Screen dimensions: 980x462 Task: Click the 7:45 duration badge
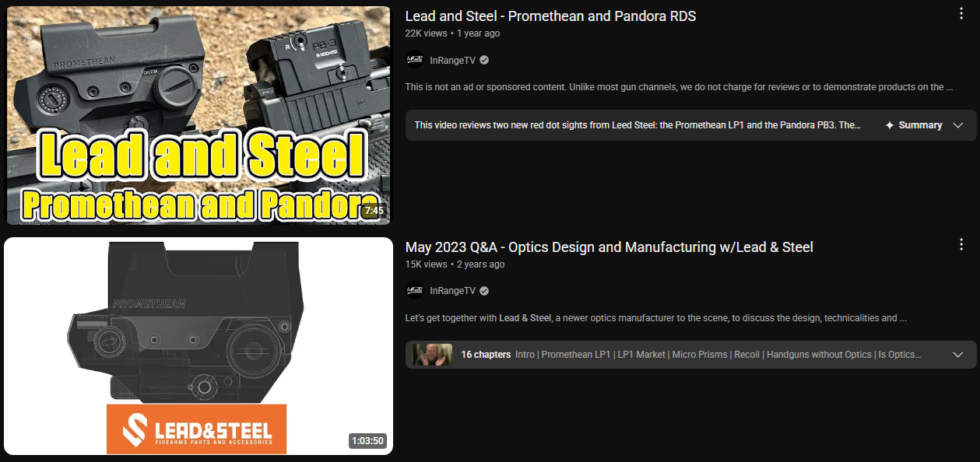(x=374, y=211)
